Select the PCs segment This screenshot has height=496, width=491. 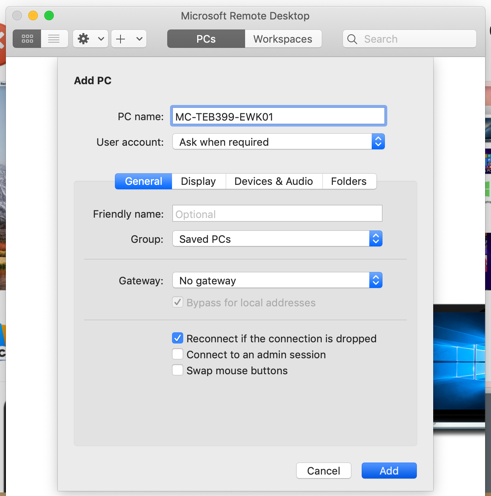pos(206,39)
